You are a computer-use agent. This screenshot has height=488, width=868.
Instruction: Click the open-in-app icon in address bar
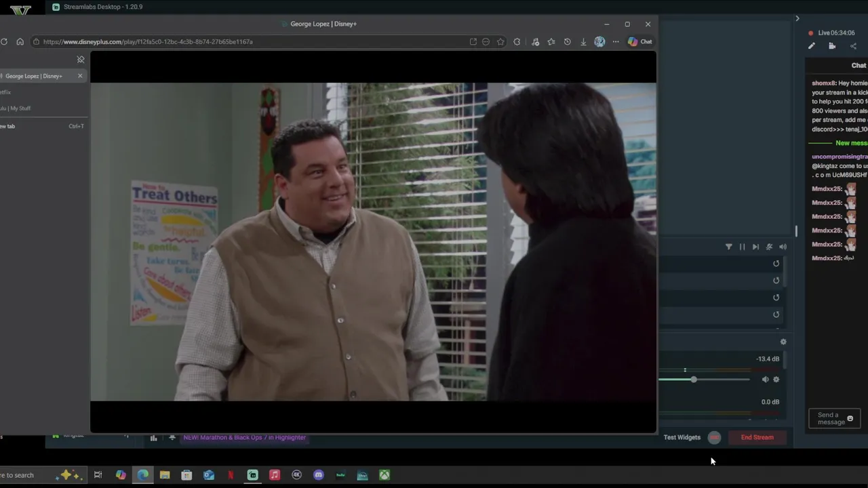[473, 41]
